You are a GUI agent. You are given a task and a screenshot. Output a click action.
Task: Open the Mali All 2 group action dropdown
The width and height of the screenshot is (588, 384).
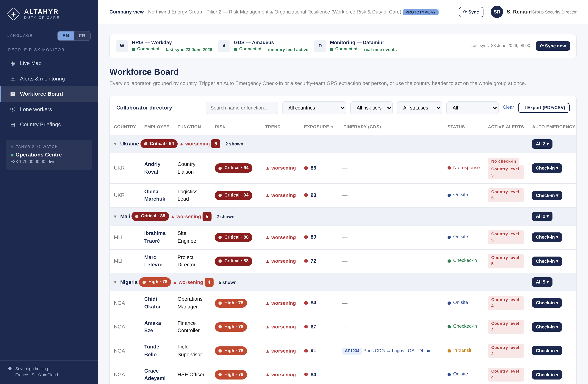[x=542, y=216]
